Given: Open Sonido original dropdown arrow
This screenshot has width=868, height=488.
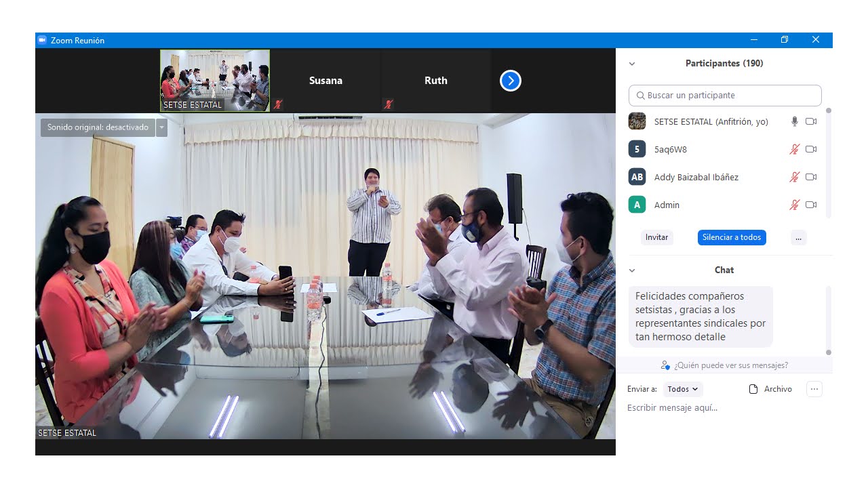Looking at the screenshot, I should click(161, 127).
